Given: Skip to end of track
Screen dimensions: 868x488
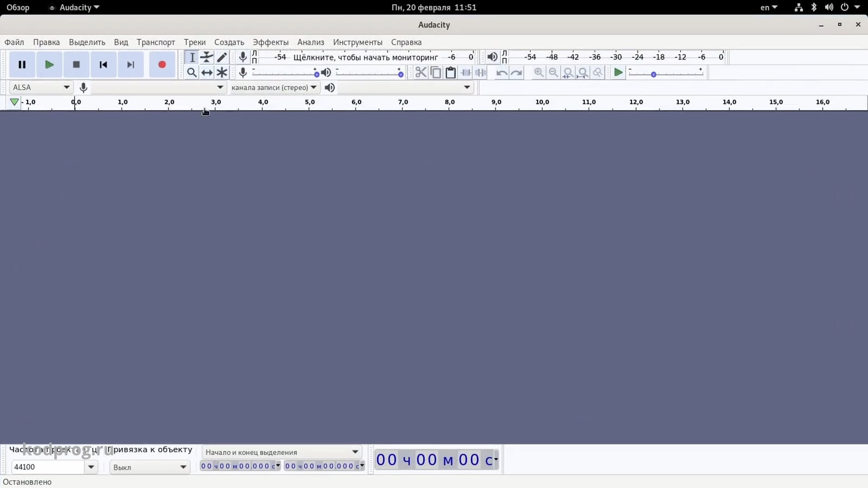Looking at the screenshot, I should pyautogui.click(x=131, y=65).
